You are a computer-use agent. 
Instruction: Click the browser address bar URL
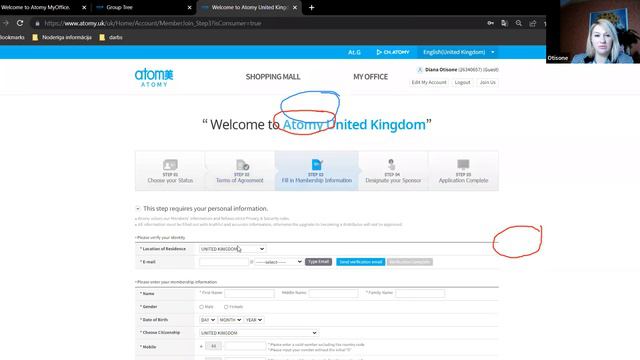tap(153, 23)
